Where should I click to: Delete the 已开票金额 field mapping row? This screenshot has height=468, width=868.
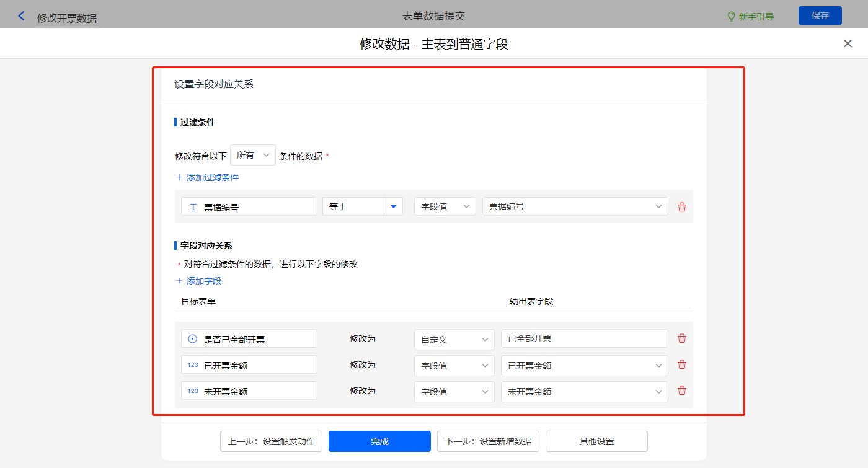pos(682,364)
